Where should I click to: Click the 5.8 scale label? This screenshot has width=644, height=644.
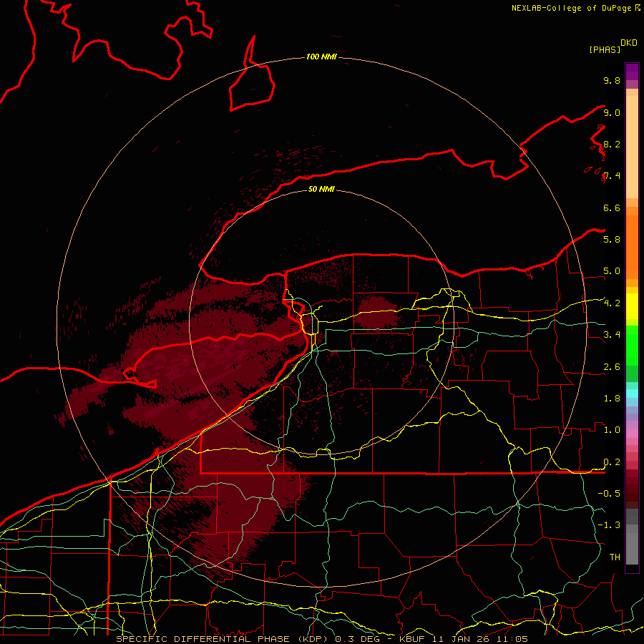pos(612,240)
